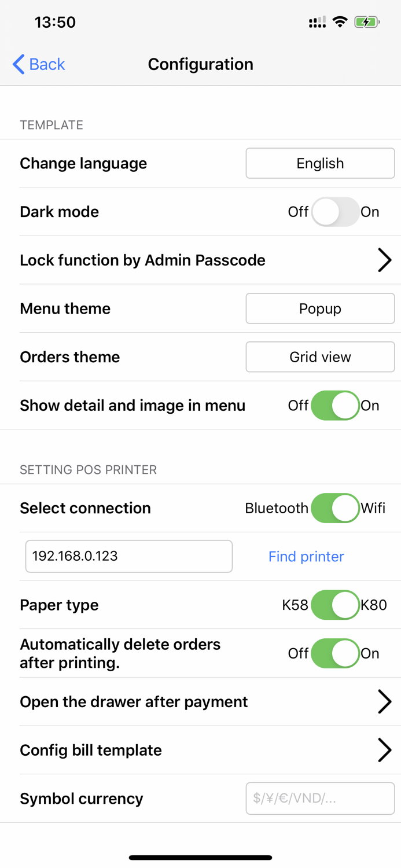
Task: Change Paper type to K80
Action: pos(334,605)
